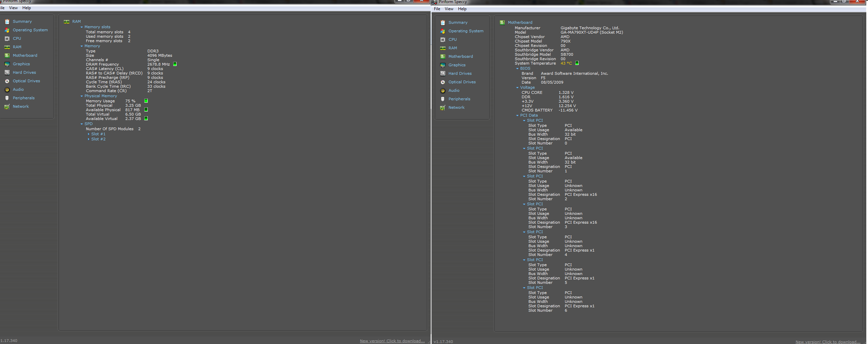Collapse Slot PCI with Slot Number 0
868x344 pixels.
524,120
